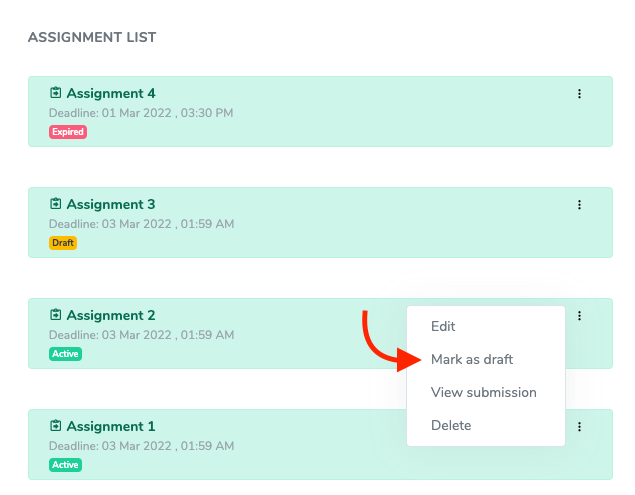Click the clipboard icon beside Assignment 4

(x=56, y=93)
